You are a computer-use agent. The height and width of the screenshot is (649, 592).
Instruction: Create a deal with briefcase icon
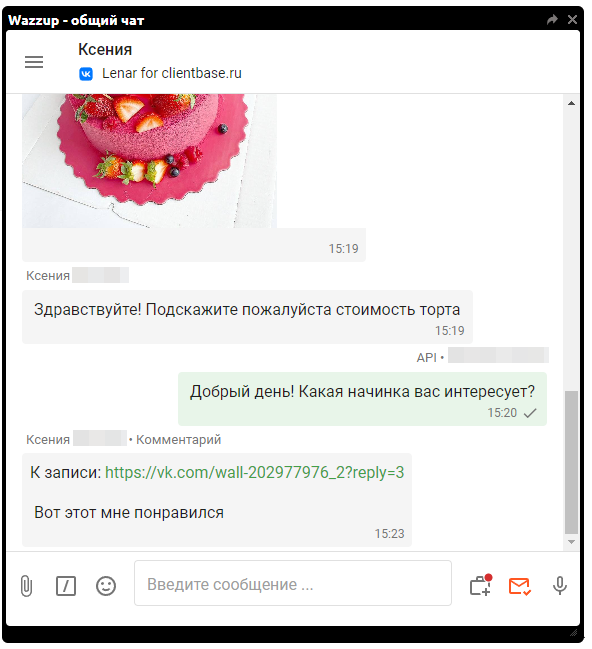(x=481, y=585)
